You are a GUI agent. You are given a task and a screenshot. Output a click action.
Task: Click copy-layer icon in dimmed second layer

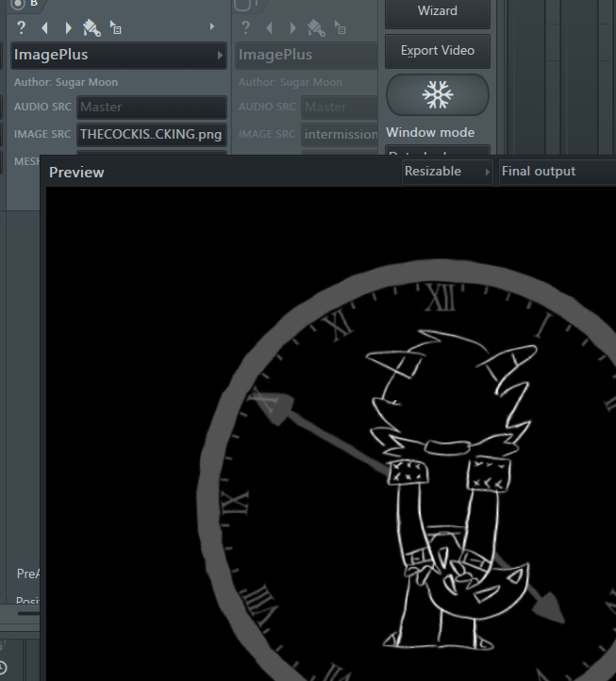(341, 27)
